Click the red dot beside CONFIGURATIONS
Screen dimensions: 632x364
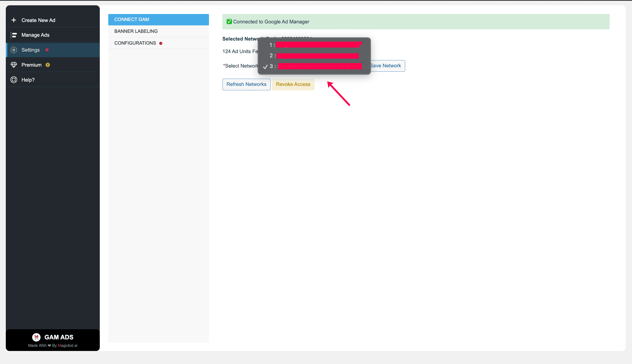pos(161,43)
